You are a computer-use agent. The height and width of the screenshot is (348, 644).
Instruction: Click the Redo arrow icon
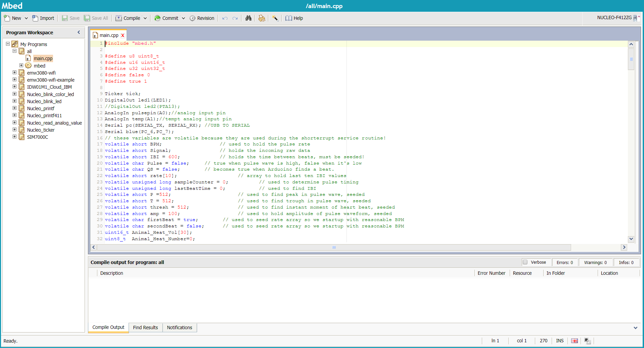(235, 18)
